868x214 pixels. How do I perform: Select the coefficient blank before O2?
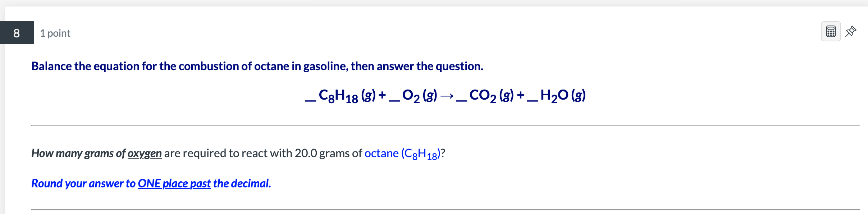pyautogui.click(x=394, y=101)
